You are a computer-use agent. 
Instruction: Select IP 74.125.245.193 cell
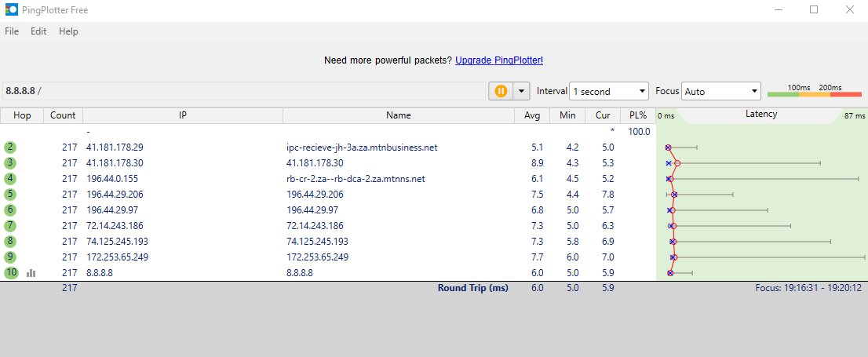[x=118, y=242]
